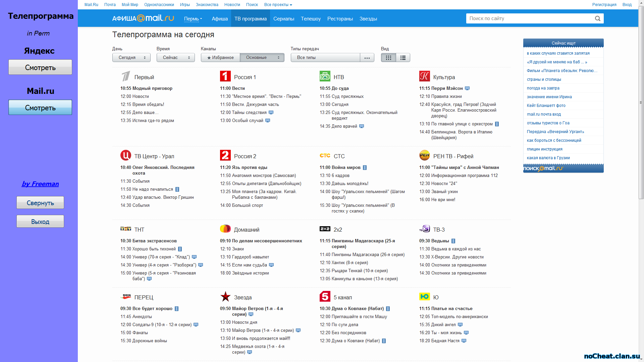Click the page vertical scrollbar thumb
The height and width of the screenshot is (362, 644).
(641, 102)
